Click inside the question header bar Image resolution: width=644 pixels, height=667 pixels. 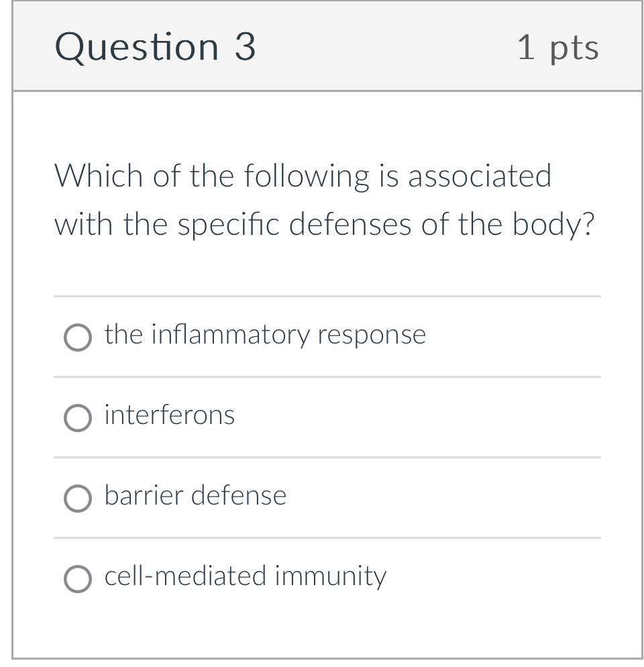click(x=369, y=46)
